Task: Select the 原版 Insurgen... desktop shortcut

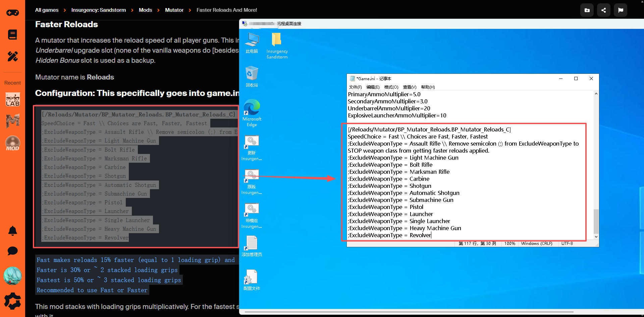Action: tap(252, 182)
